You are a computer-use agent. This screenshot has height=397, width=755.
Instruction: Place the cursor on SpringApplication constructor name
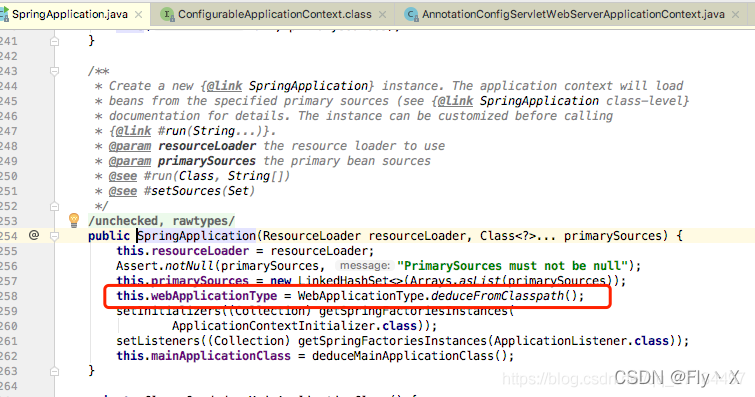tap(196, 236)
